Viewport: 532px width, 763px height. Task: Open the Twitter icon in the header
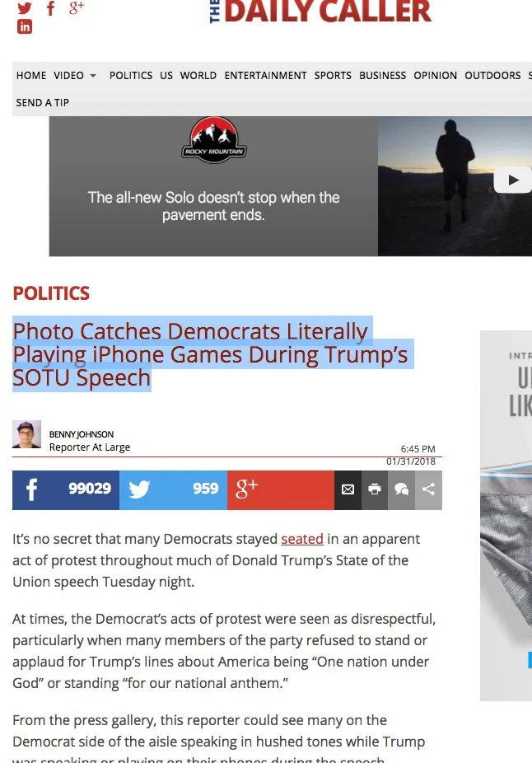(x=25, y=7)
